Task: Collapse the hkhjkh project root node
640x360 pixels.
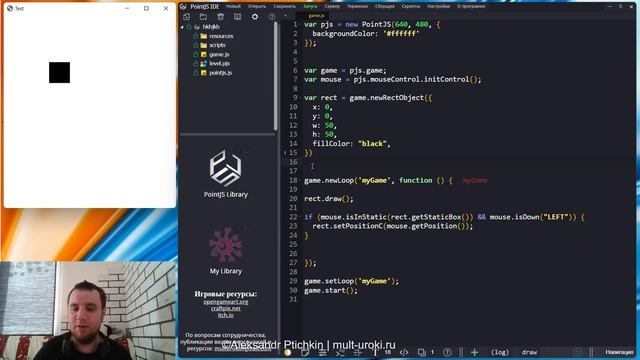Action: coord(182,27)
